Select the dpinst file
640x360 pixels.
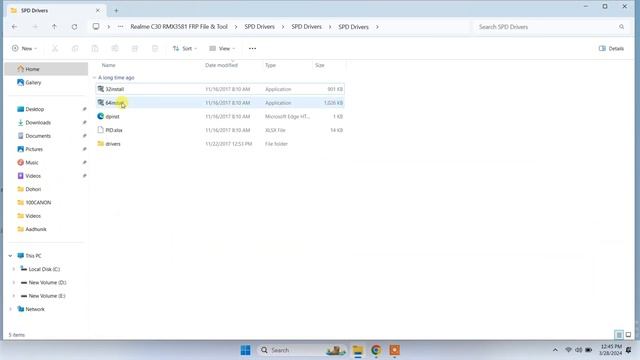point(220,116)
